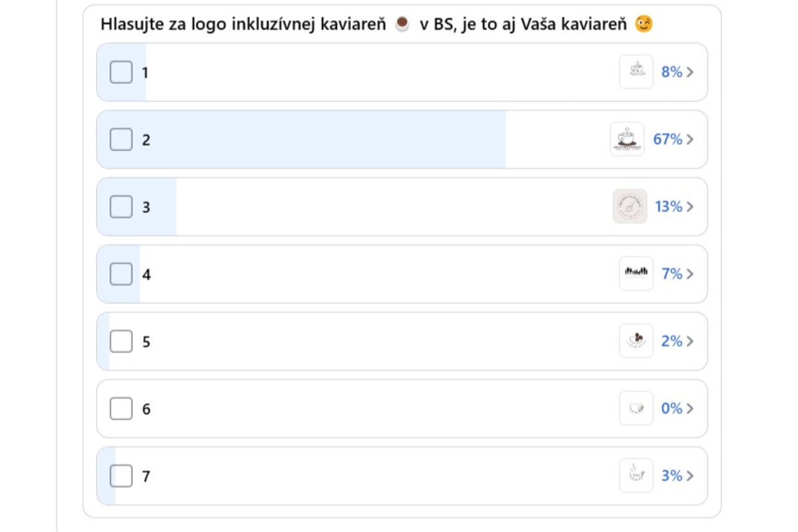Click the 0% percentage on option 6
Viewport: 798px width, 532px height.
click(672, 408)
